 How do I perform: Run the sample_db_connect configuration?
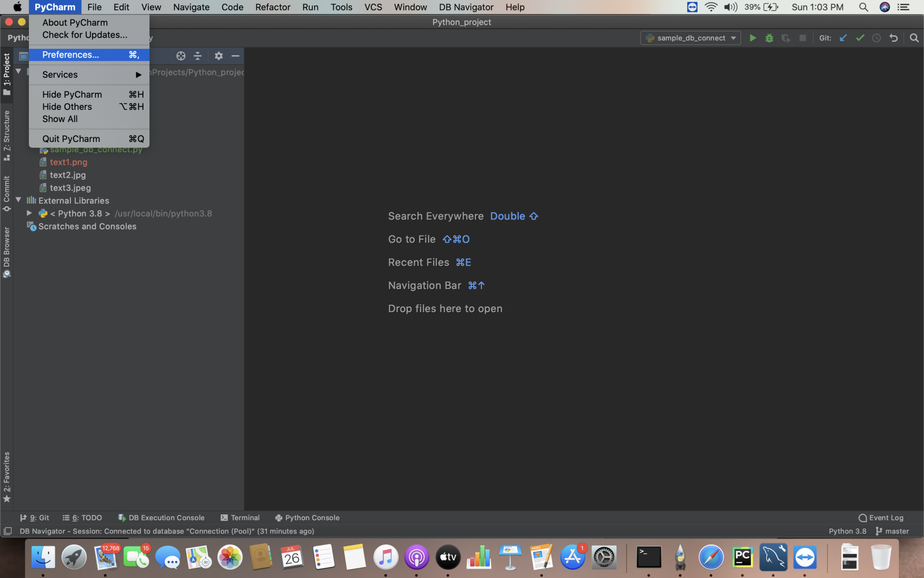(753, 38)
